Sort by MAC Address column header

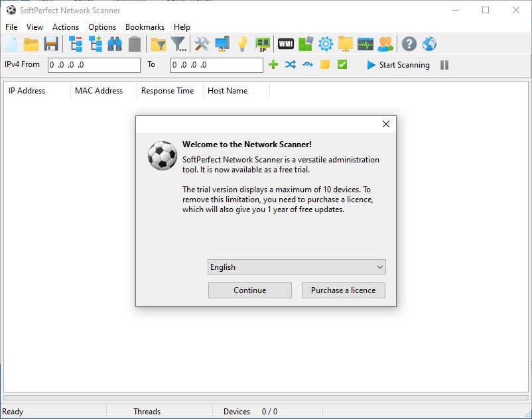click(103, 91)
